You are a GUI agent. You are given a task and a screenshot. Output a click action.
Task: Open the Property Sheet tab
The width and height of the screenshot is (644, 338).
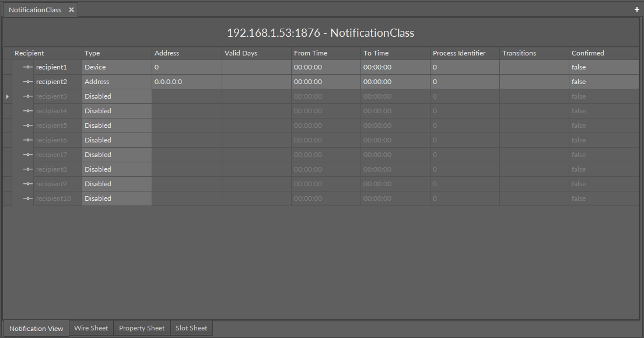click(142, 328)
